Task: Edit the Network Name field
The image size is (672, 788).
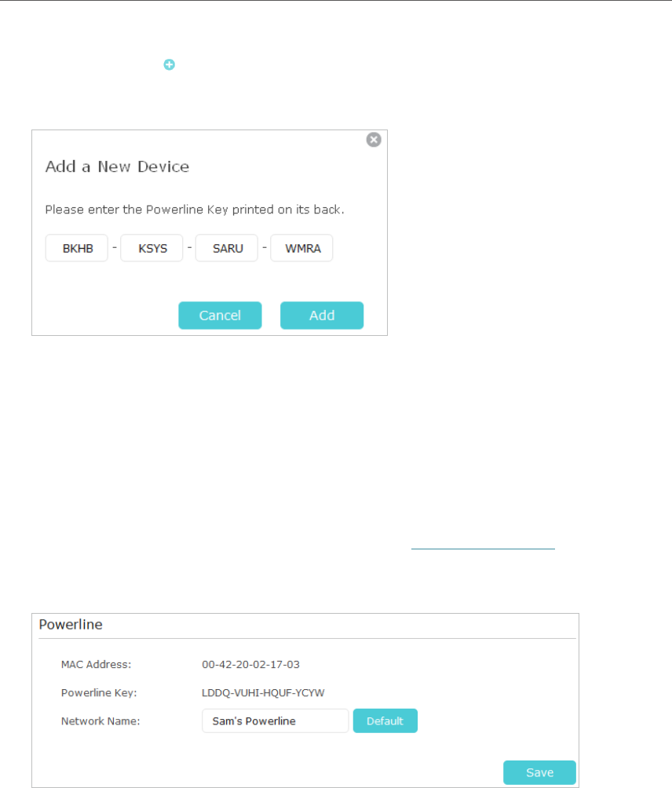Action: click(275, 721)
